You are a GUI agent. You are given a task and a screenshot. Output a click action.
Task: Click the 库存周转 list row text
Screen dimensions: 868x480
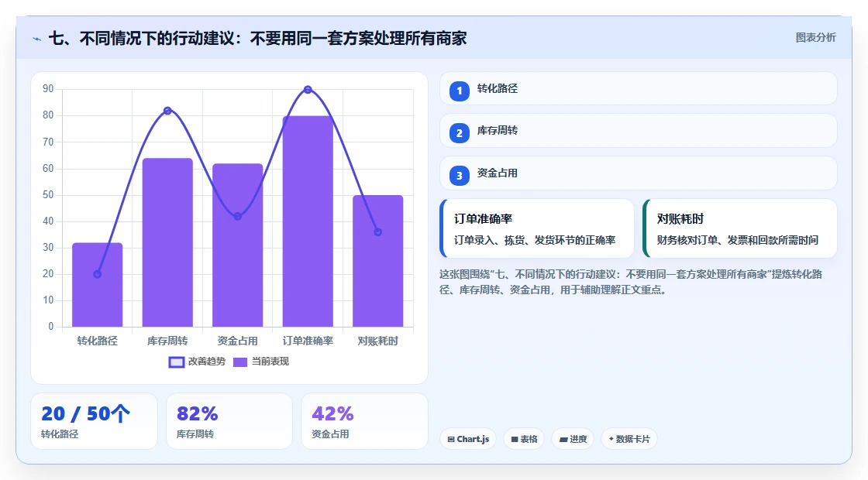[497, 131]
